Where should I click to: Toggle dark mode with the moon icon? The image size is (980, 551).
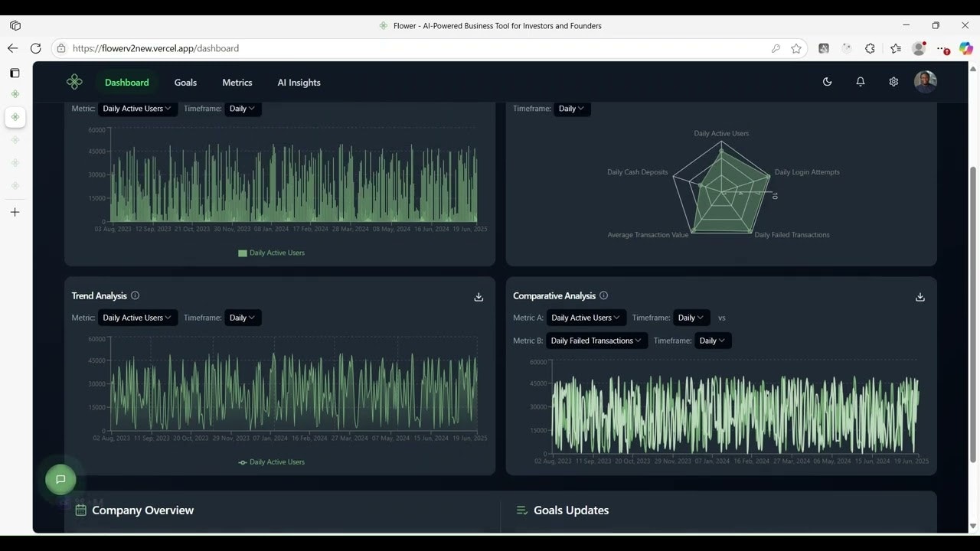[x=827, y=82]
